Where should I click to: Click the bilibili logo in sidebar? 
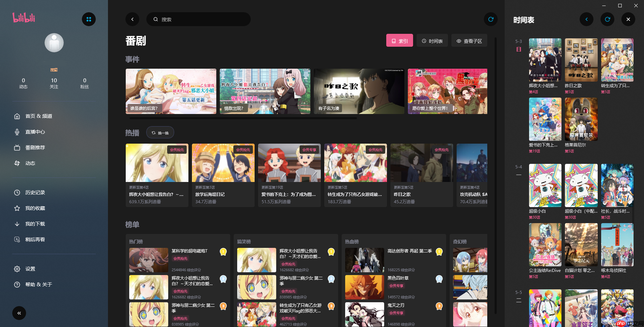point(24,17)
